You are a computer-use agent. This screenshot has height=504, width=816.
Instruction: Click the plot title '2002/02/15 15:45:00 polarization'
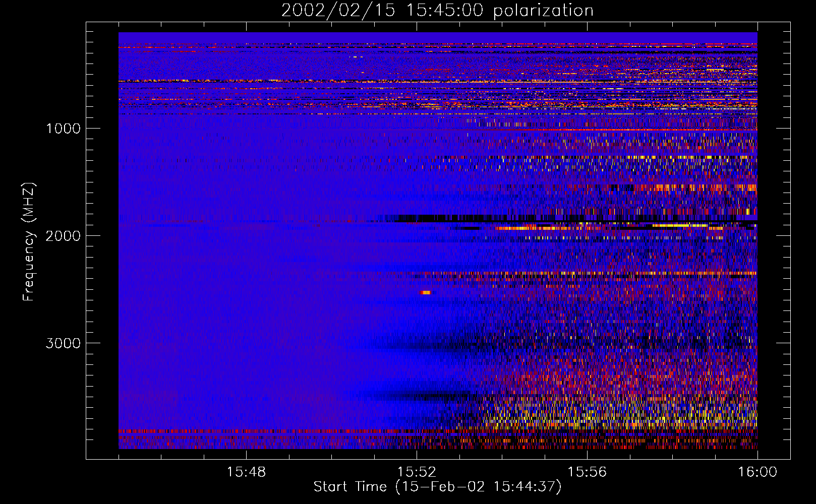point(437,11)
